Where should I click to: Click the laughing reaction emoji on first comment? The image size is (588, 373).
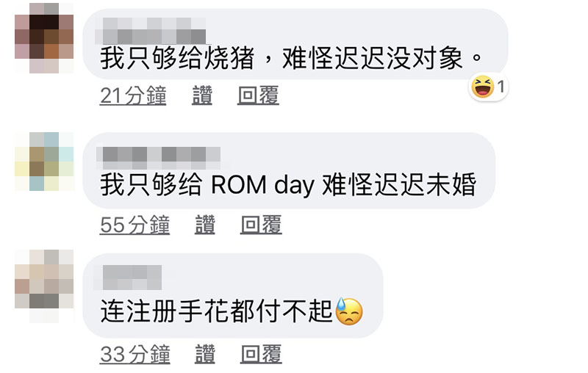(x=482, y=87)
